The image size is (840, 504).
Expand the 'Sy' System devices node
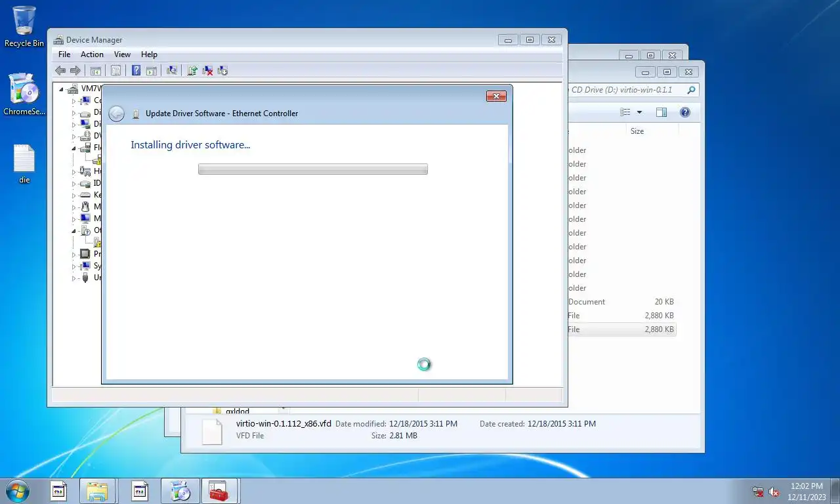[74, 266]
